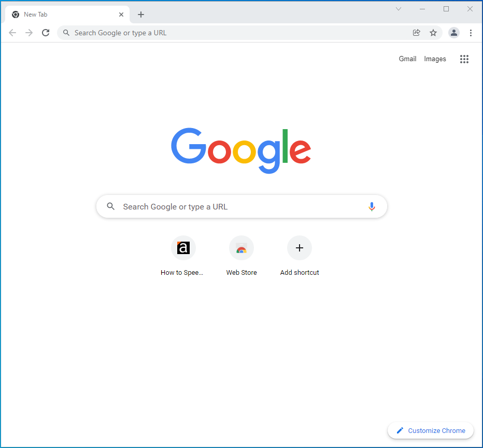This screenshot has height=448, width=483.
Task: Open the three-dot Chrome menu
Action: pyautogui.click(x=471, y=32)
